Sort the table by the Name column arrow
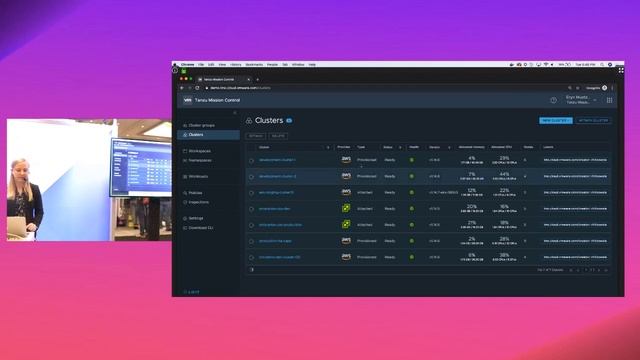The image size is (640, 360). click(328, 147)
